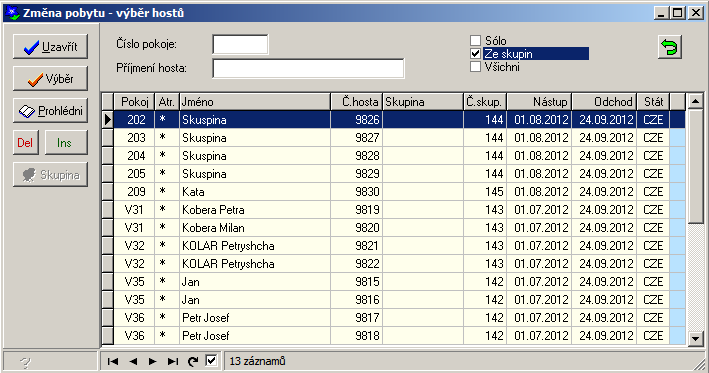Select guest number 9816 cell
Image resolution: width=709 pixels, height=373 pixels.
pyautogui.click(x=357, y=300)
